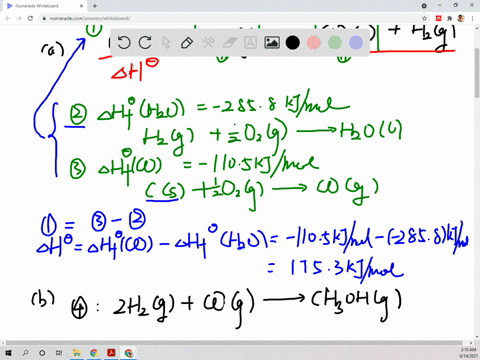Pick the blue pen color
The height and width of the screenshot is (360, 480).
[x=356, y=43]
